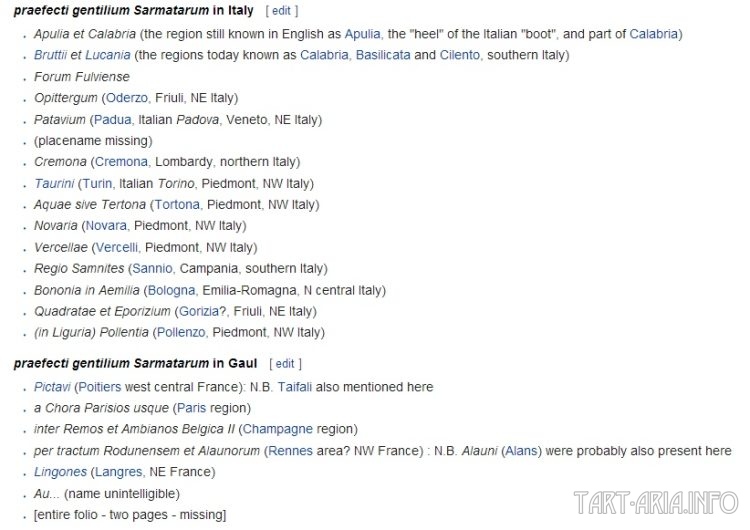Viewport: 750px width, 530px height.
Task: Open the Langres link
Action: (x=119, y=472)
